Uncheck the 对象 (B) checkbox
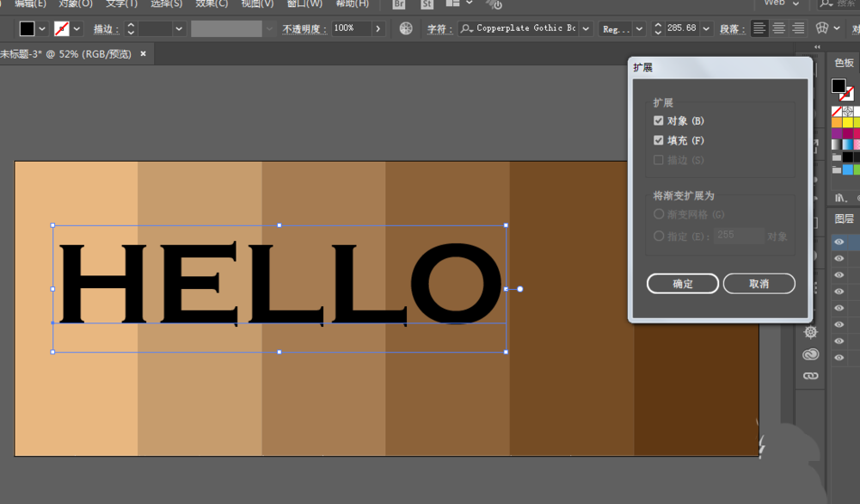This screenshot has width=860, height=504. pyautogui.click(x=659, y=121)
